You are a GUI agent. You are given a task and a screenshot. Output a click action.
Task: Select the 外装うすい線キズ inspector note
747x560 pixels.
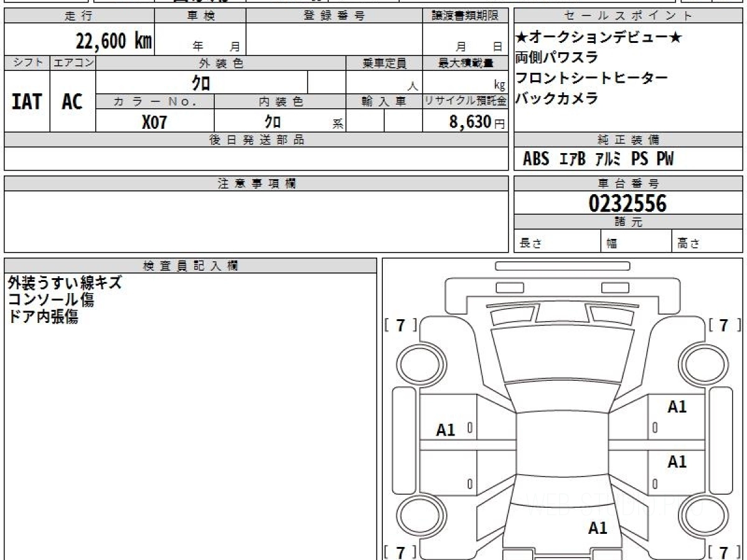click(65, 282)
